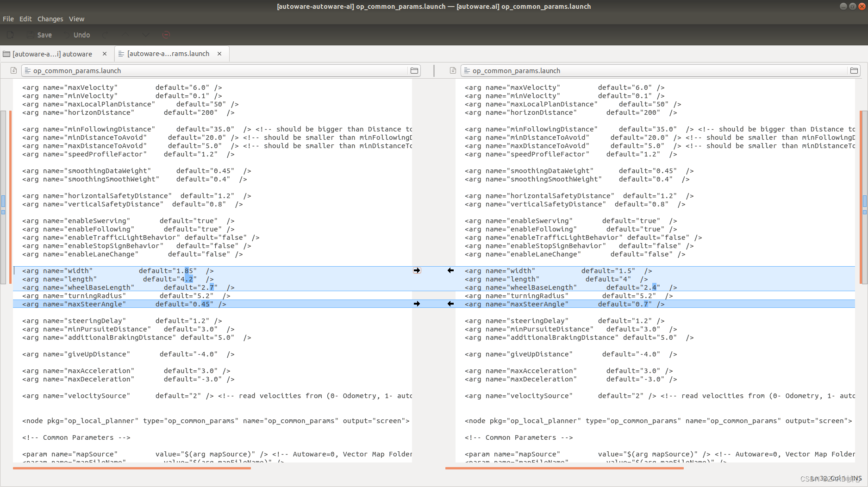The width and height of the screenshot is (868, 487).
Task: Save the current file
Action: 39,35
